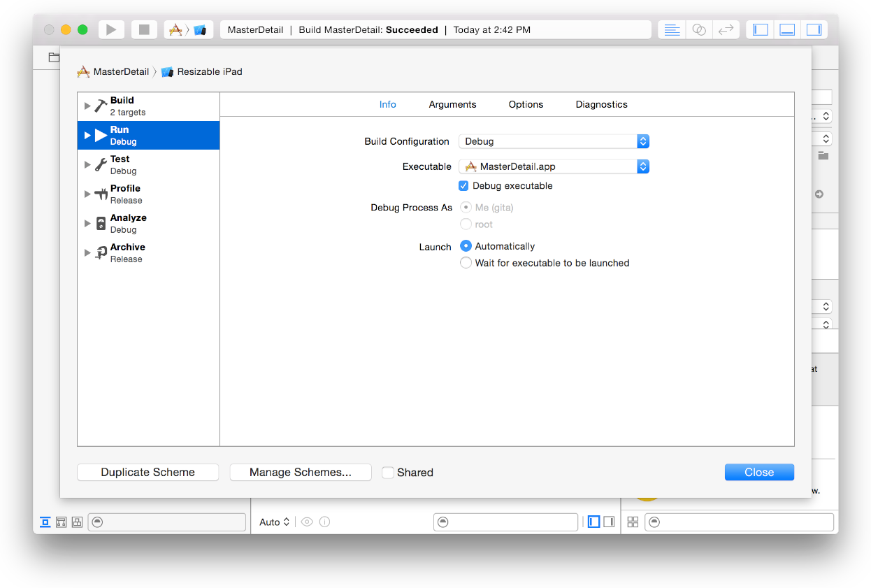Click the Run (play) button in toolbar
The width and height of the screenshot is (871, 588).
tap(110, 29)
